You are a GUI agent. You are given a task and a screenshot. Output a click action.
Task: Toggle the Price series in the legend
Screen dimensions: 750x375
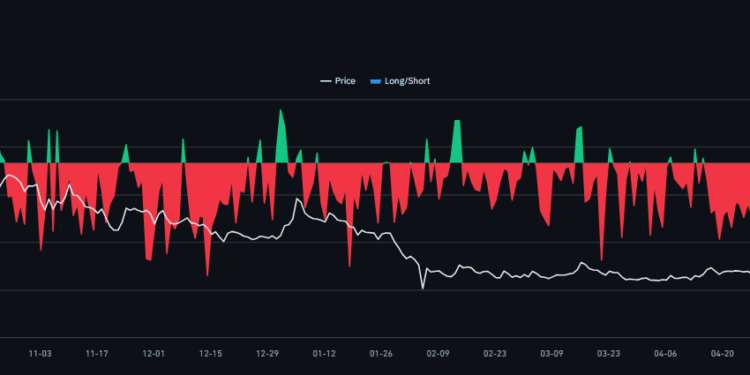338,81
